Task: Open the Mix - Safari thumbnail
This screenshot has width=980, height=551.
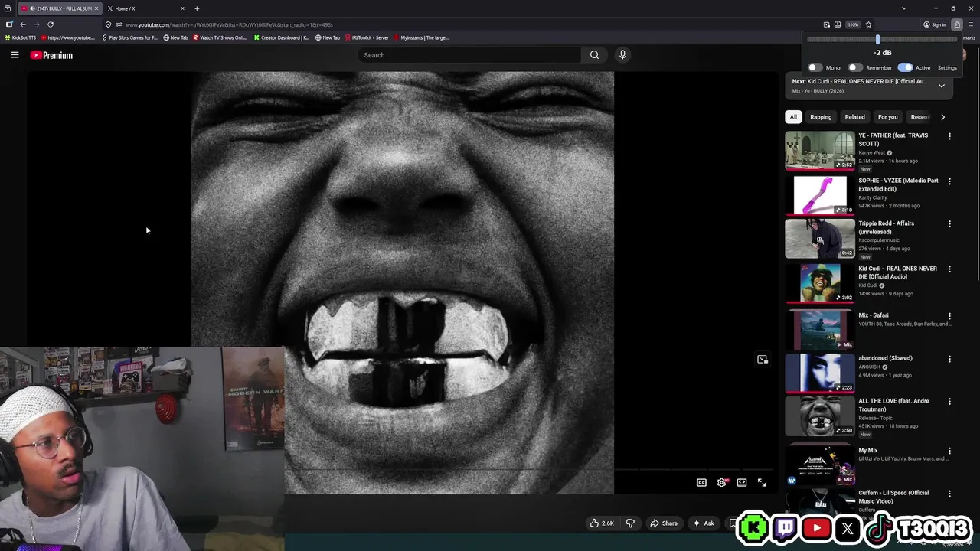Action: tap(819, 330)
